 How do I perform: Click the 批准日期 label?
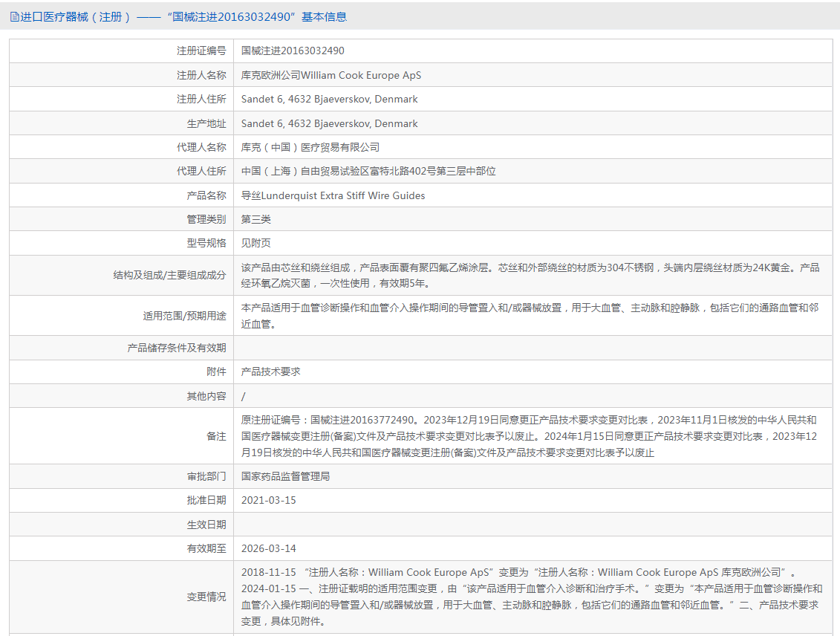pos(206,501)
